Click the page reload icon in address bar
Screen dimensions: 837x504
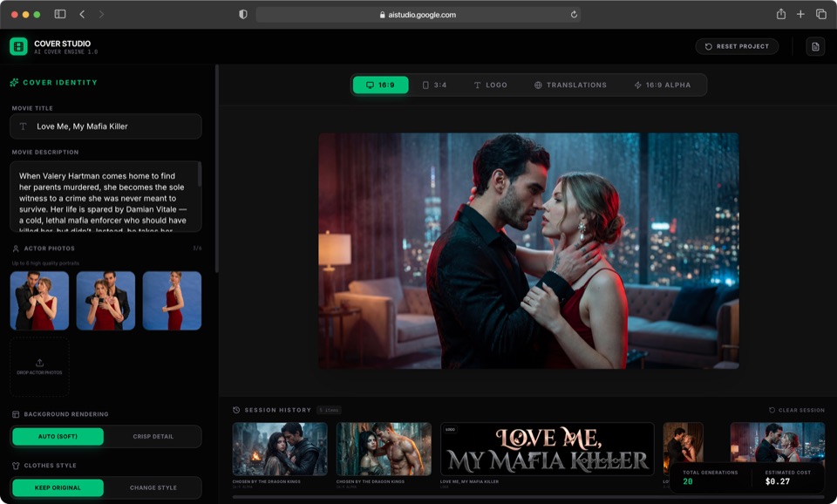pos(574,14)
